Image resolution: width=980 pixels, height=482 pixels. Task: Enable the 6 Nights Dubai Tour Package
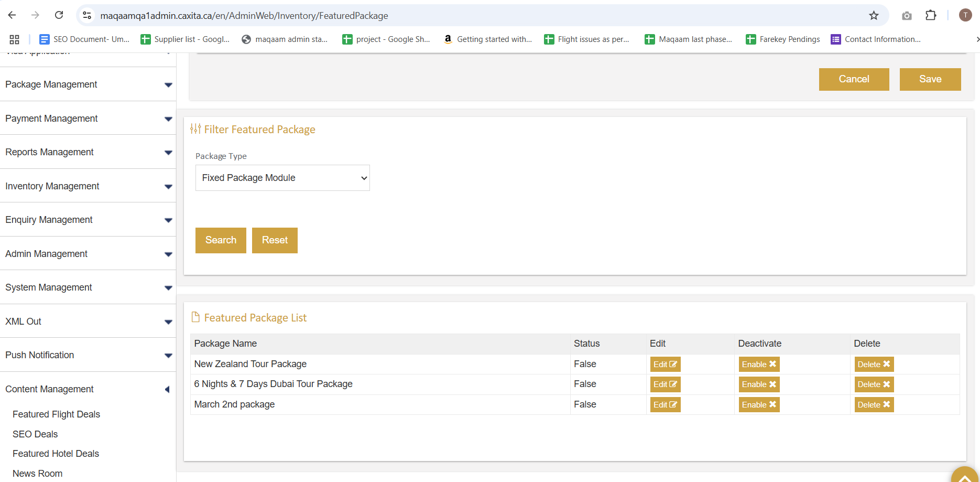coord(759,384)
